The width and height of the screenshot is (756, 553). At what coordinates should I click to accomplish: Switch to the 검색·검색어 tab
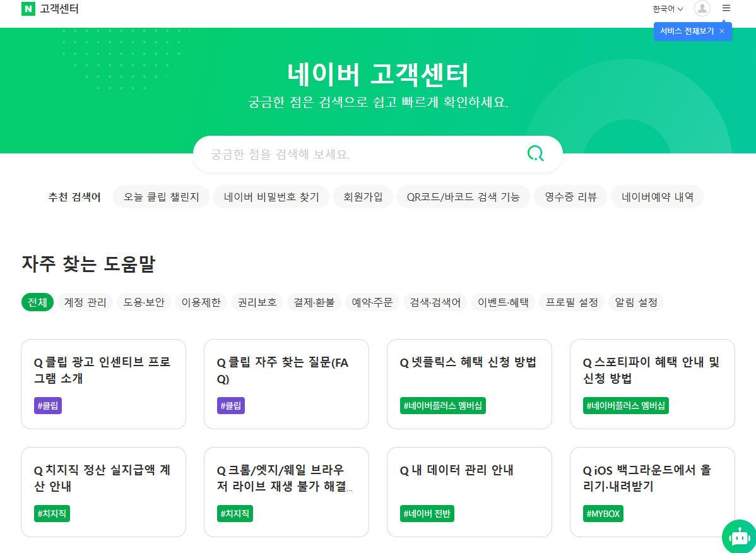pos(435,302)
